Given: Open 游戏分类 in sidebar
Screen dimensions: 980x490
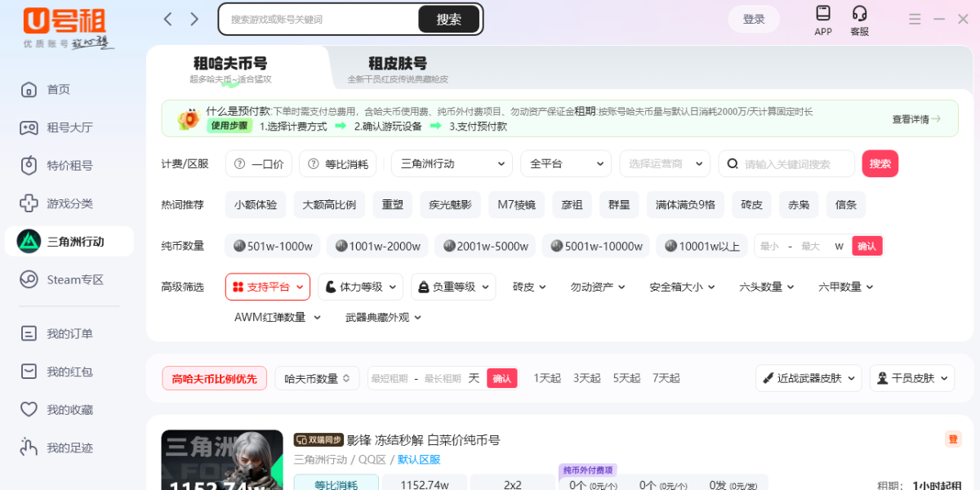Looking at the screenshot, I should [57, 203].
